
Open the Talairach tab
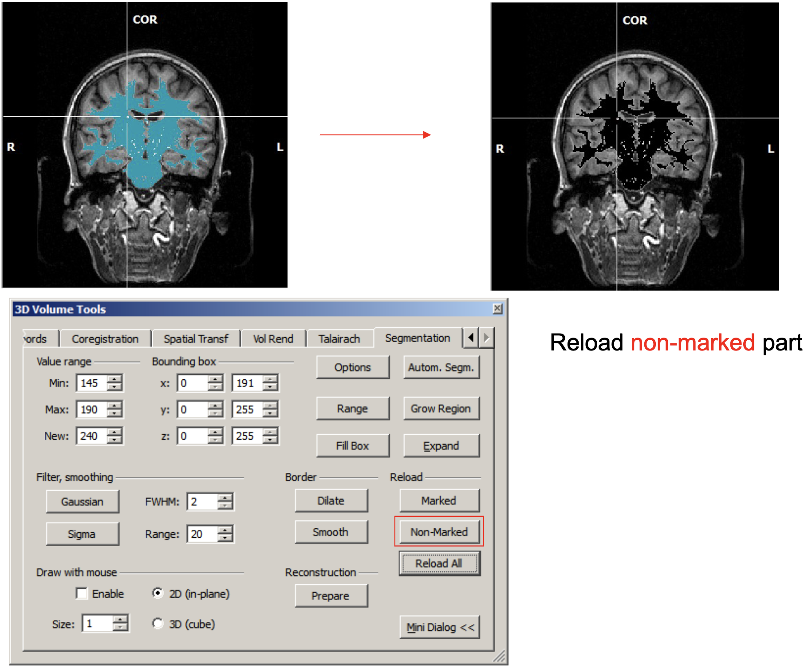click(x=339, y=339)
